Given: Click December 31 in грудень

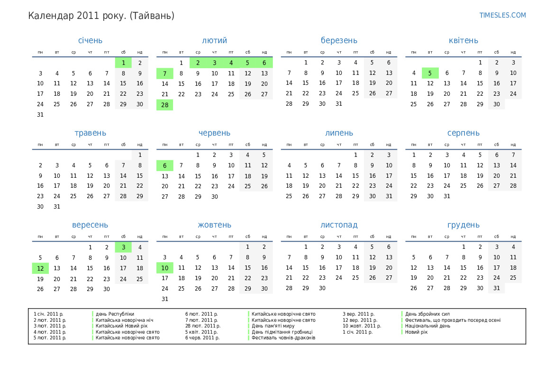Looking at the screenshot, I should 496,288.
